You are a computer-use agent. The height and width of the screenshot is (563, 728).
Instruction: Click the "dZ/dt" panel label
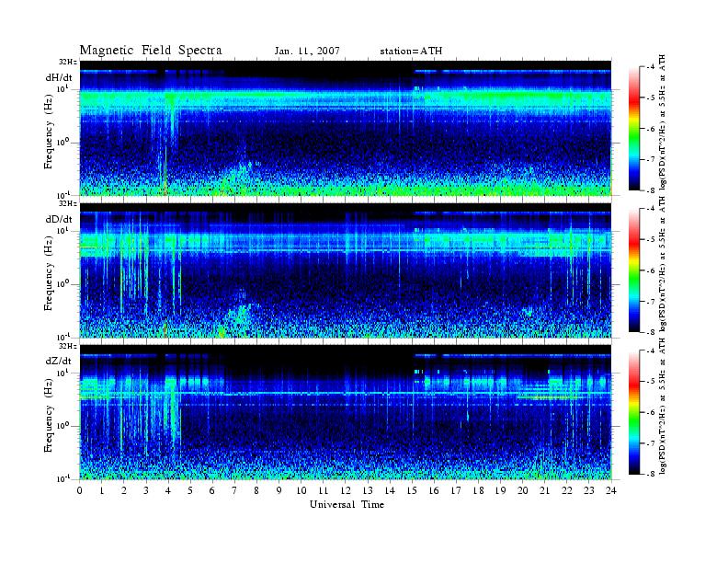click(x=59, y=361)
